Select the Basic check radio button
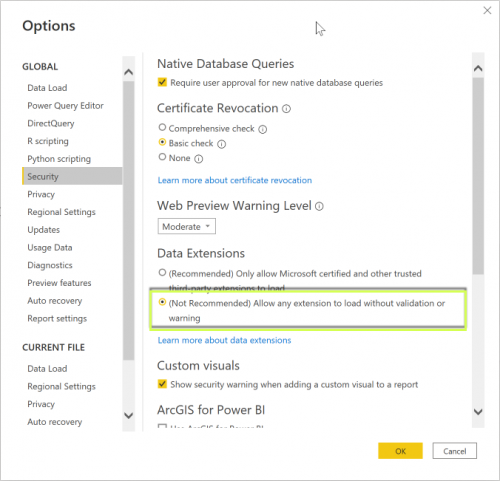 (x=162, y=142)
